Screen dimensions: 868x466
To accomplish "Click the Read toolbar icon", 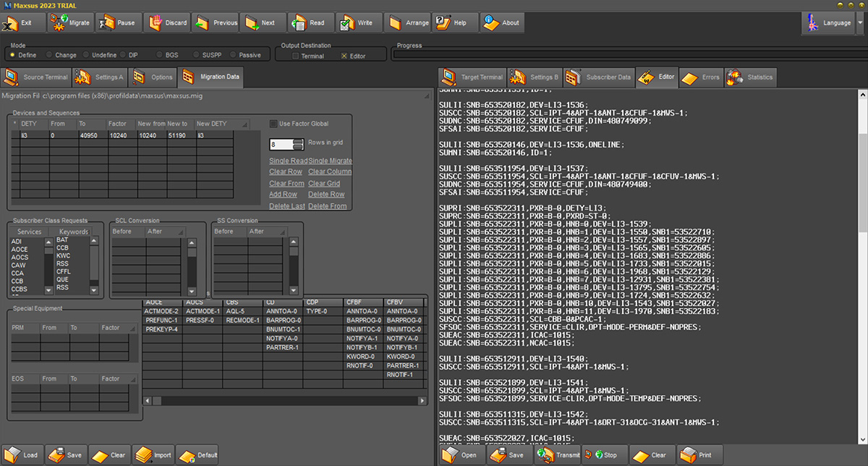I will 298,22.
